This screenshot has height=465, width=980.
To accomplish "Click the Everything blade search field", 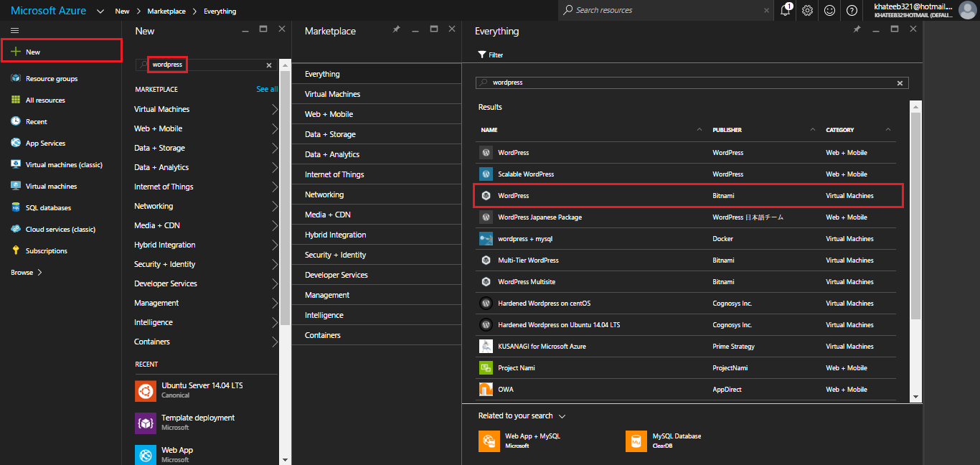I will (x=692, y=83).
